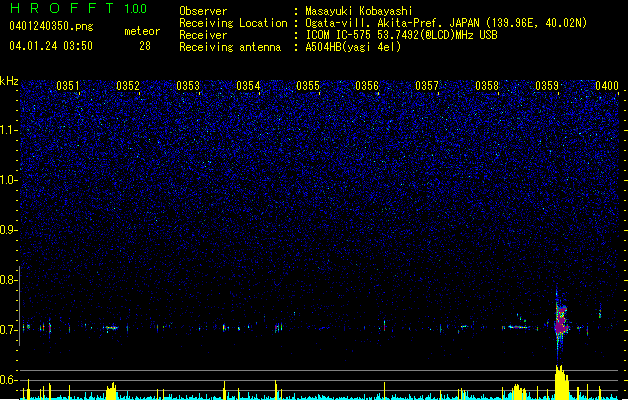Click time marker 0355
629x400 pixels.
pos(308,86)
